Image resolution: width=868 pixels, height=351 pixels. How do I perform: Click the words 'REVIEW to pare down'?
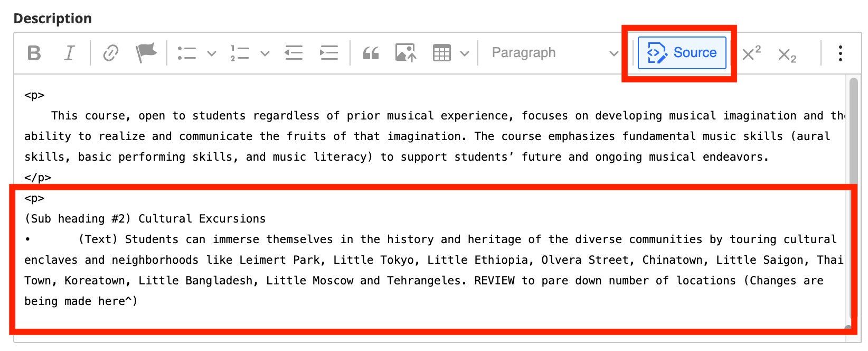pos(538,281)
